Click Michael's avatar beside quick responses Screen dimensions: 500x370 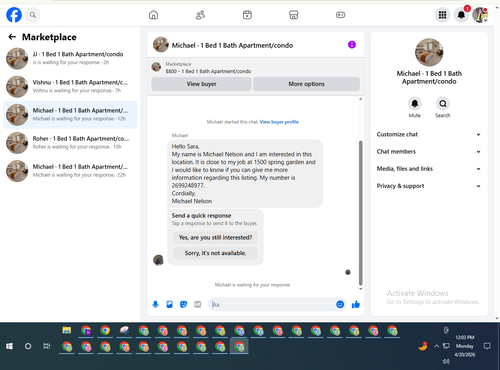158,260
